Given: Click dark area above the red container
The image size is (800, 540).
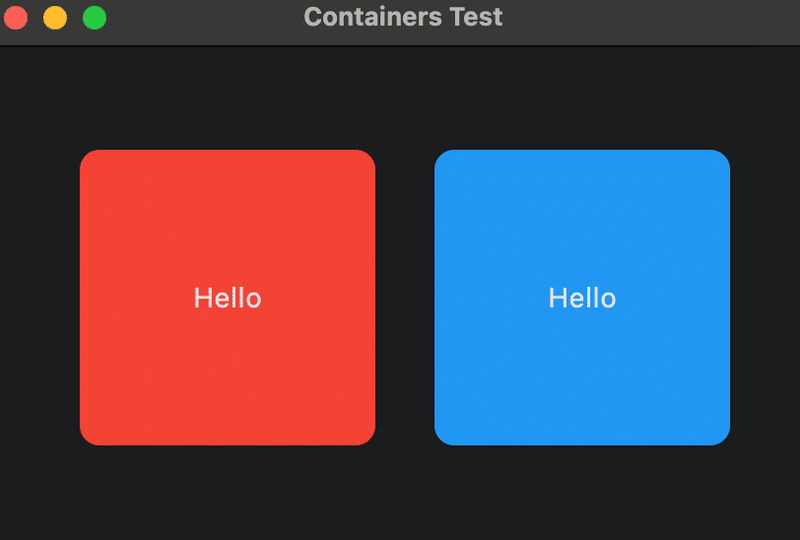Looking at the screenshot, I should 227,100.
